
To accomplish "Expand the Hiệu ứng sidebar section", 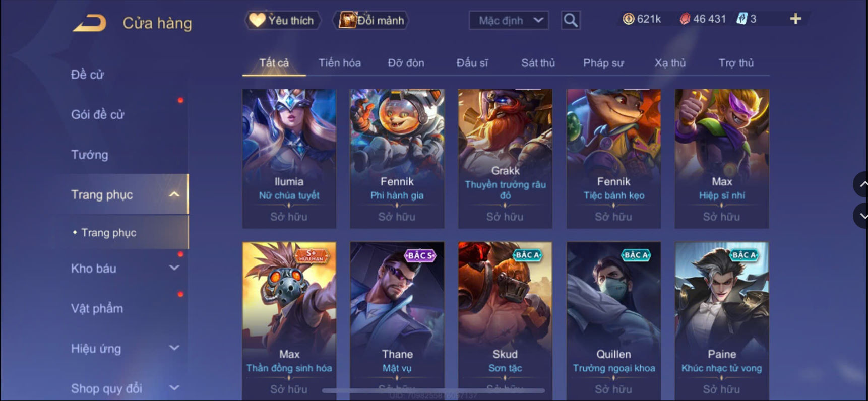I will 174,348.
